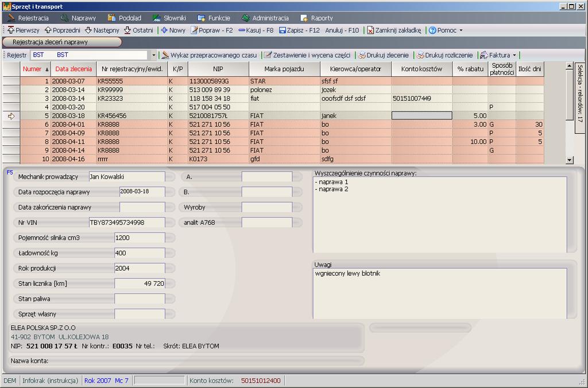Click Sprzęt własny field
Viewport: 588px width, 388px height.
click(x=140, y=314)
